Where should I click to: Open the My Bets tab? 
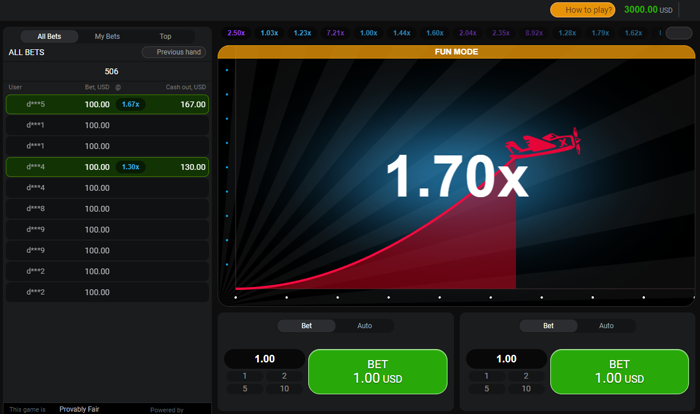point(107,36)
